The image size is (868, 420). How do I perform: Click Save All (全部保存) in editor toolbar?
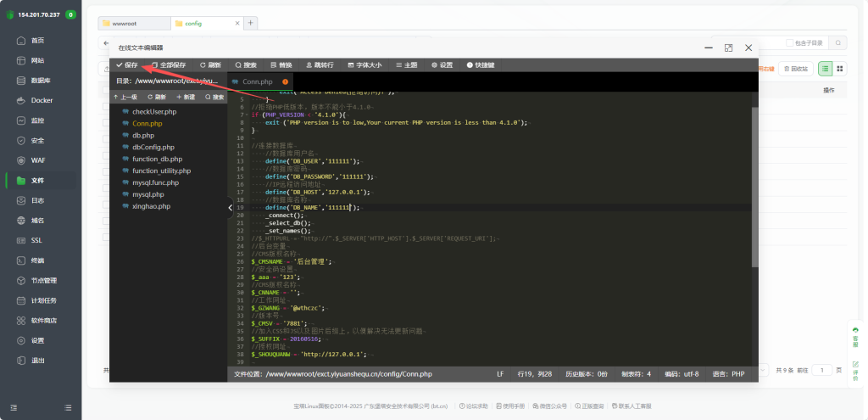169,64
